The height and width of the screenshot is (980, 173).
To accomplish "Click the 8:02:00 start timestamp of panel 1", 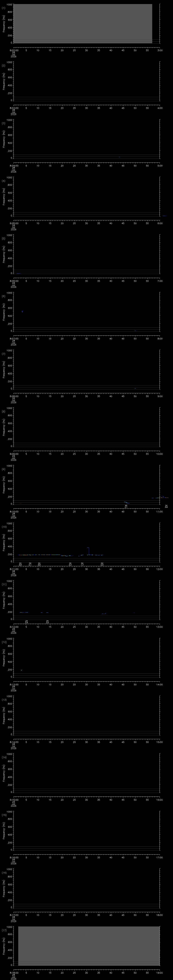I will [14, 50].
